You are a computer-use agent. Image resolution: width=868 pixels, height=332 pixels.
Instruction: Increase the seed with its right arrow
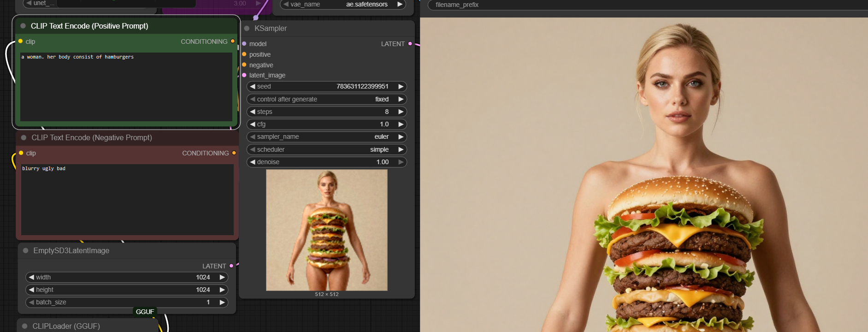coord(401,86)
